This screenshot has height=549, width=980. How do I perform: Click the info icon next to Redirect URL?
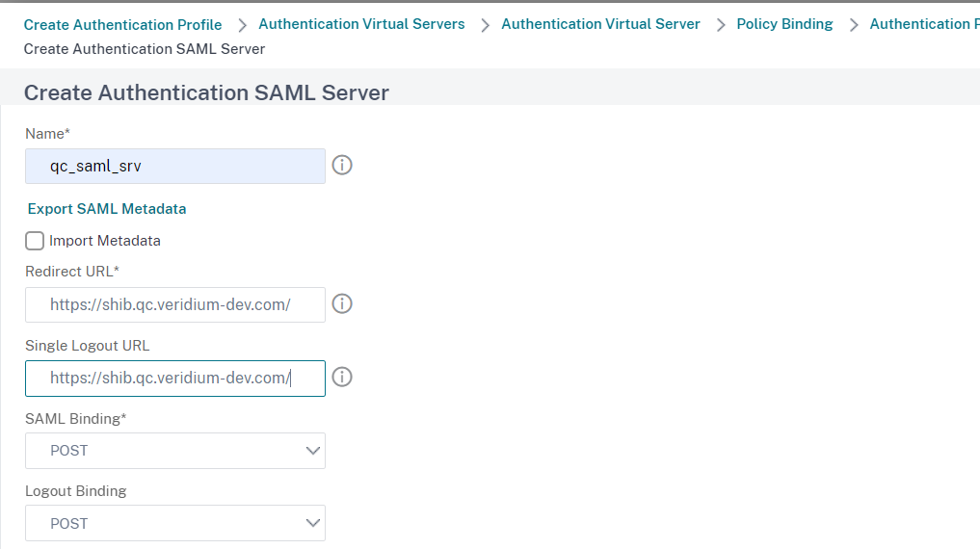click(342, 304)
